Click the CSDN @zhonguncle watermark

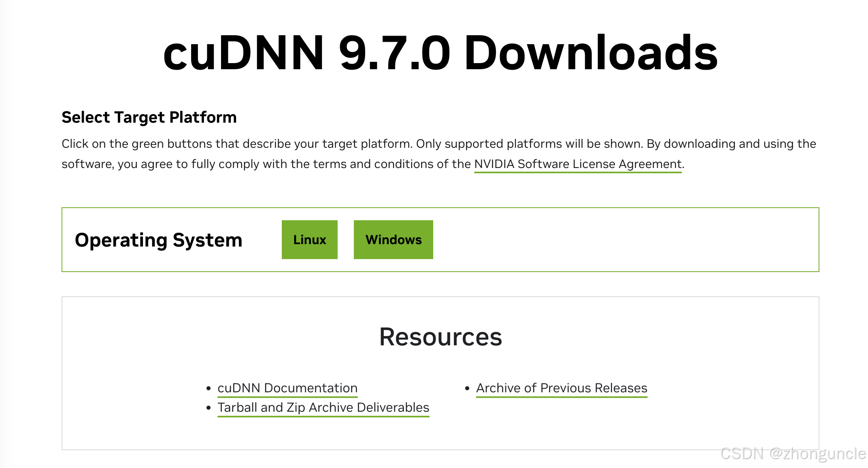tap(791, 454)
